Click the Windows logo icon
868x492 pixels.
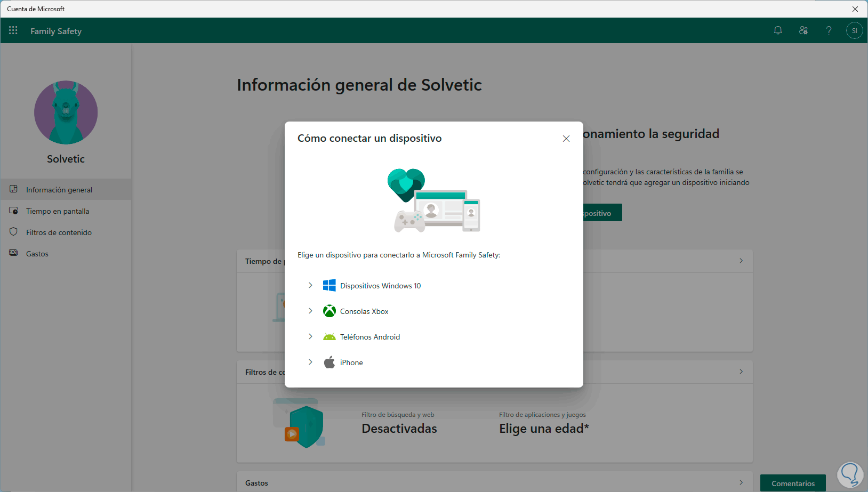pyautogui.click(x=329, y=285)
